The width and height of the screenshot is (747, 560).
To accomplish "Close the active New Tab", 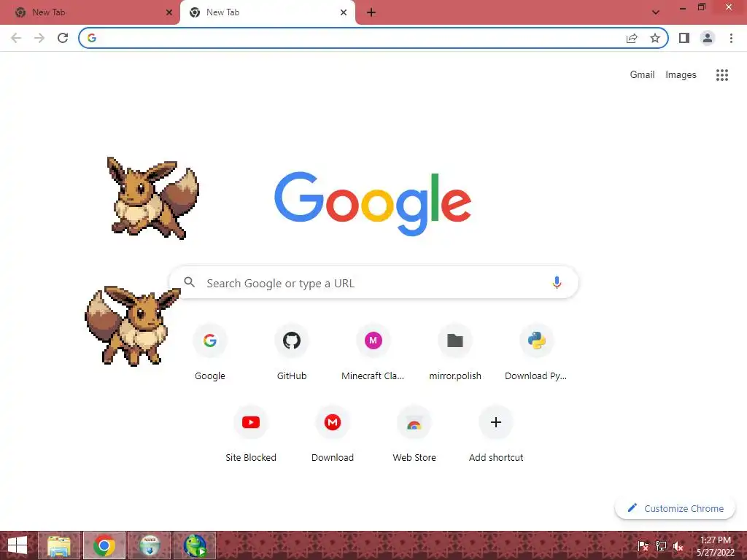I will click(344, 12).
